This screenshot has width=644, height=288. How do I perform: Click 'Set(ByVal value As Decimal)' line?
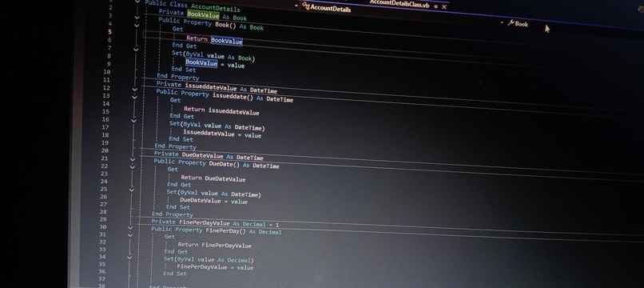209,260
